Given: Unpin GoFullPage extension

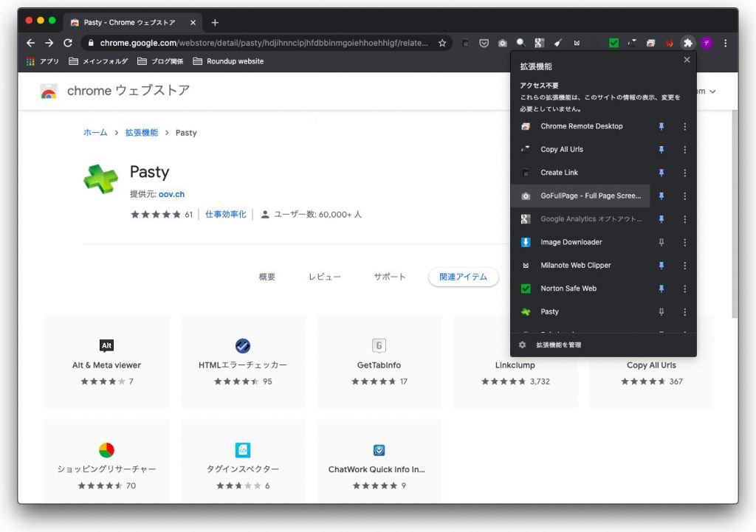Looking at the screenshot, I should coord(661,196).
